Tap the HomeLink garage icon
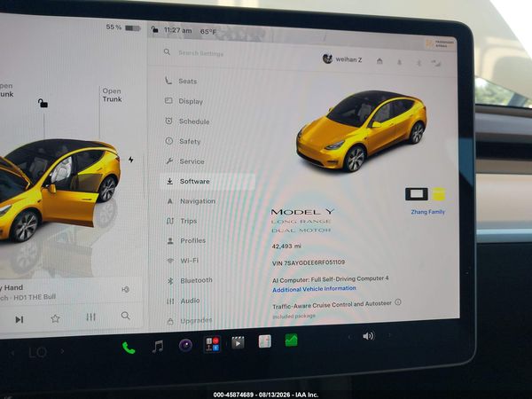 tap(379, 61)
